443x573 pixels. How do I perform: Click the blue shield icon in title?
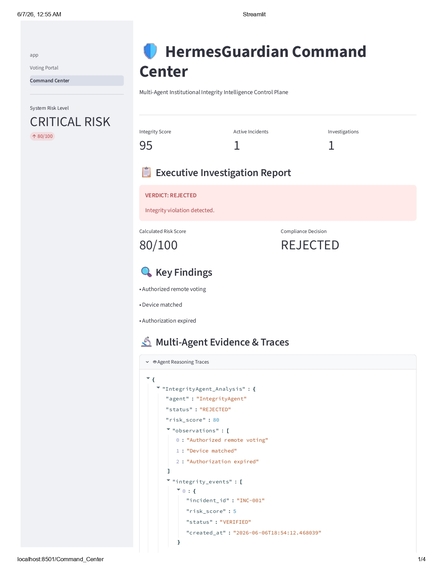pos(150,51)
